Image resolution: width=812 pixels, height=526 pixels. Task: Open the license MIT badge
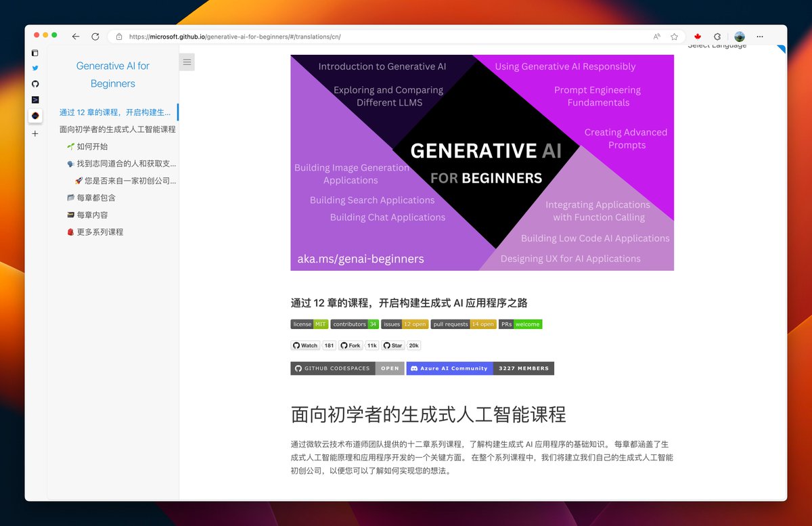309,324
